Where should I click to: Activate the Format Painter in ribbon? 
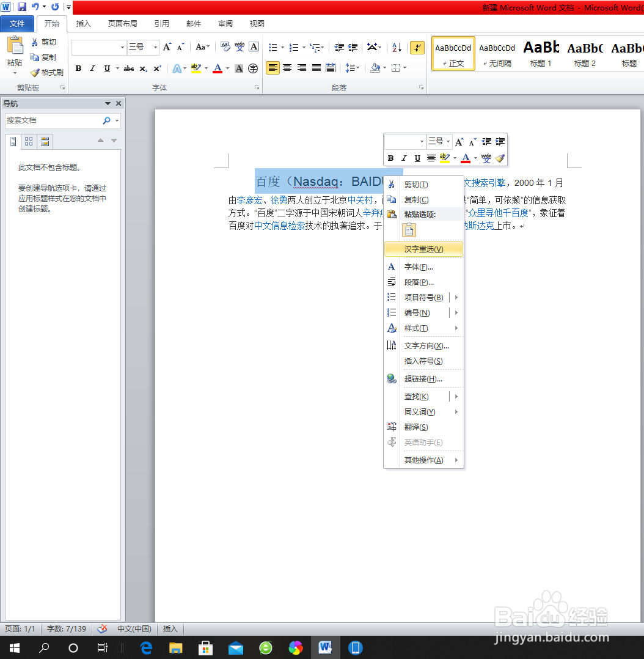(x=46, y=72)
